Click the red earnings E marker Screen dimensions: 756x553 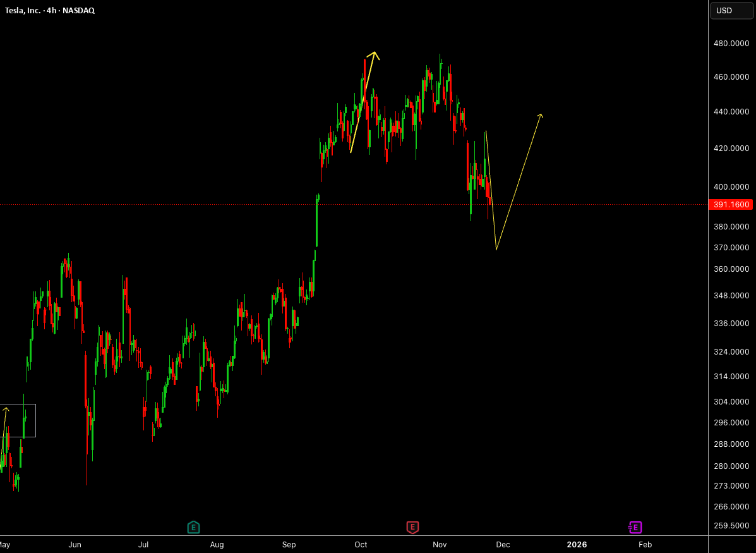[x=412, y=528]
